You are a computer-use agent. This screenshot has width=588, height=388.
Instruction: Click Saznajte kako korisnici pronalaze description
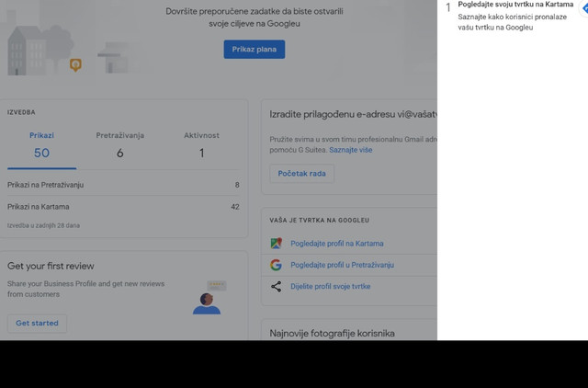513,22
